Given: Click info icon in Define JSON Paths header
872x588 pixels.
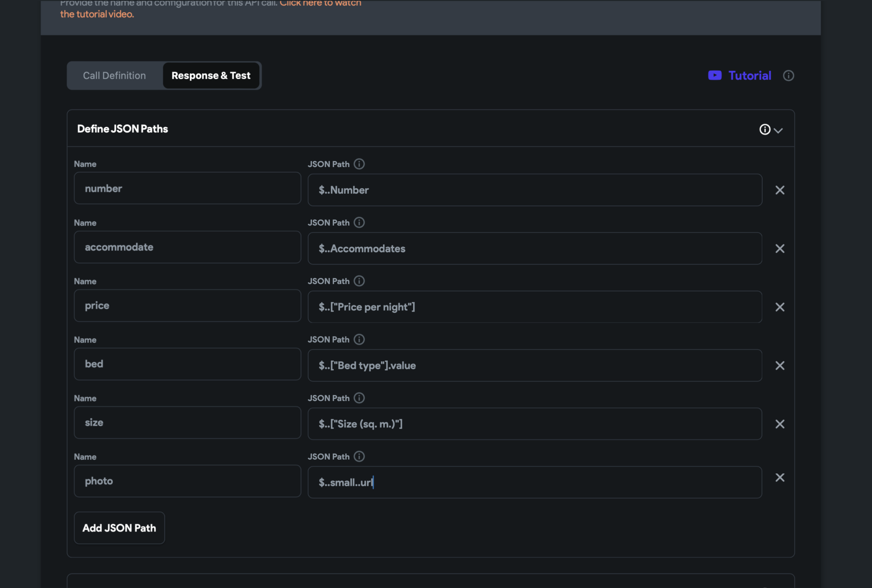Looking at the screenshot, I should click(x=764, y=130).
